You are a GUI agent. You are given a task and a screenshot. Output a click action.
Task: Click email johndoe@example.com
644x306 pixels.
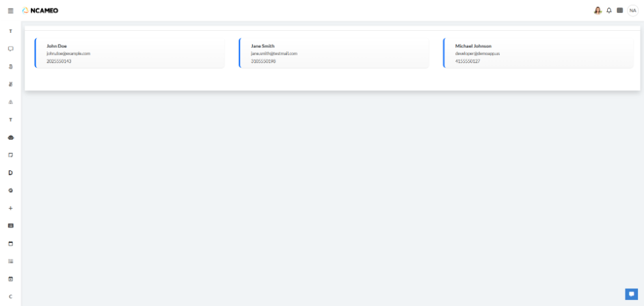click(68, 53)
